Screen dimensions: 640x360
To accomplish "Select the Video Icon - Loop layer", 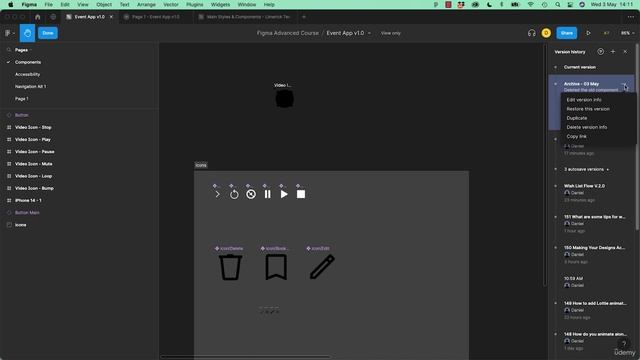I will (33, 176).
